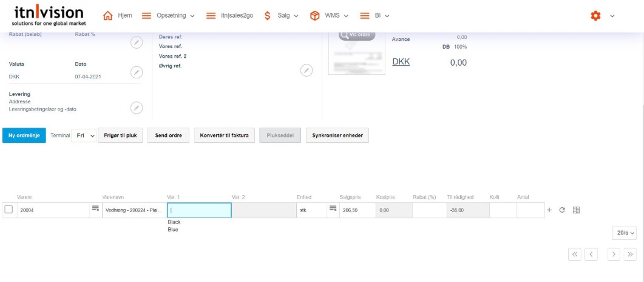The image size is (644, 282).
Task: Click the orange settings gear icon
Action: (x=595, y=16)
